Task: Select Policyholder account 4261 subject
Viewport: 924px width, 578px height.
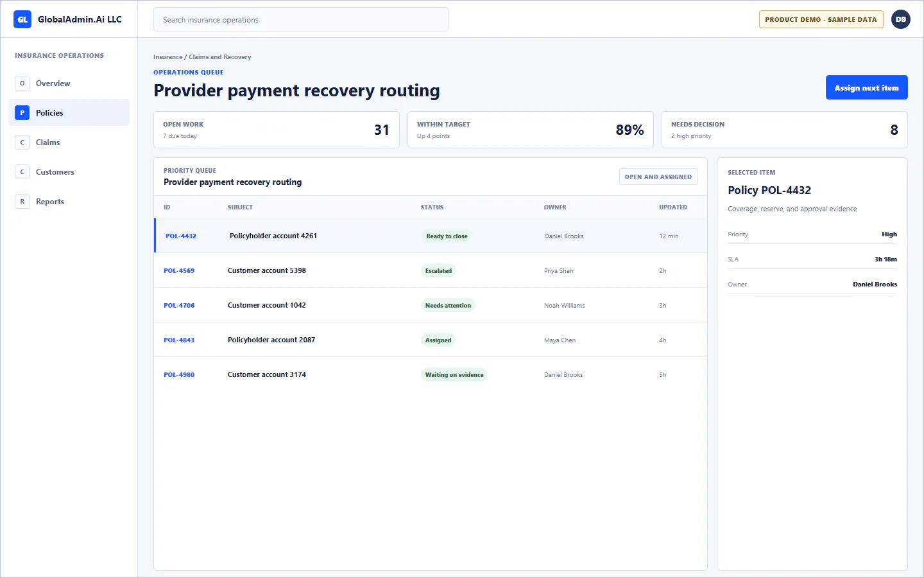Action: 273,236
